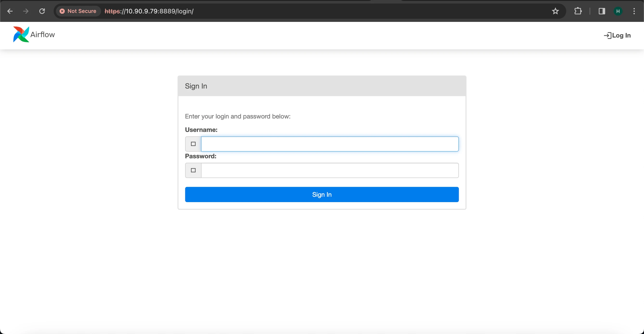
Task: Bookmark this page with the star icon
Action: (x=555, y=11)
